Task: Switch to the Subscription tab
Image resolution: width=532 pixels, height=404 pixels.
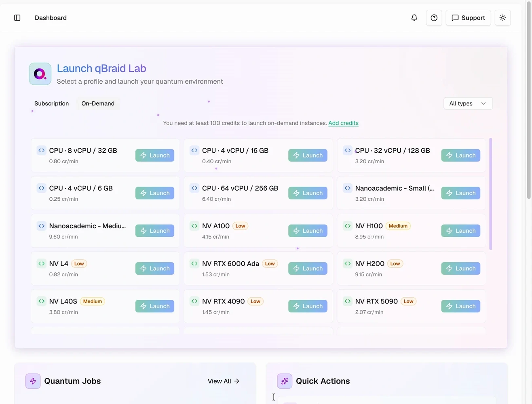Action: (x=51, y=103)
